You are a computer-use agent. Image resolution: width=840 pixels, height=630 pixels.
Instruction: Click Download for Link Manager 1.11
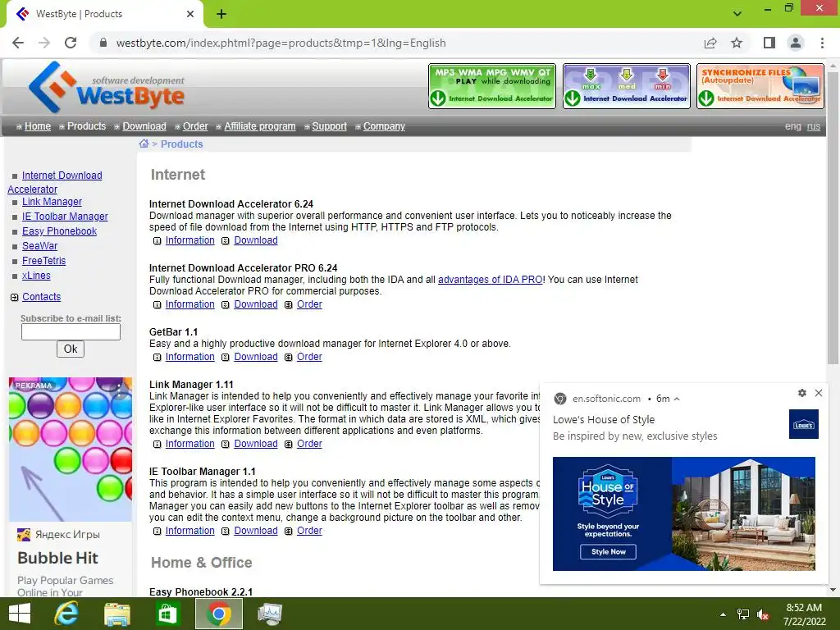[x=256, y=444]
